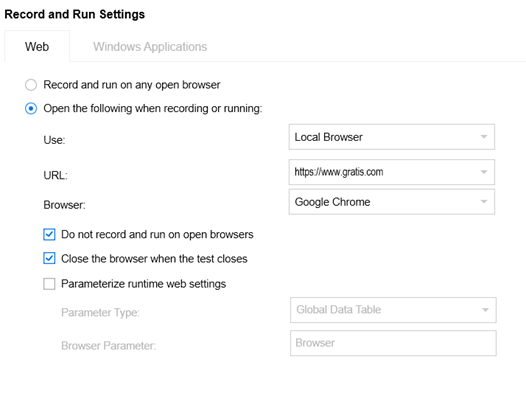Image resolution: width=526 pixels, height=393 pixels.
Task: Click the 'Close the browser when the test closes' label
Action: 154,259
